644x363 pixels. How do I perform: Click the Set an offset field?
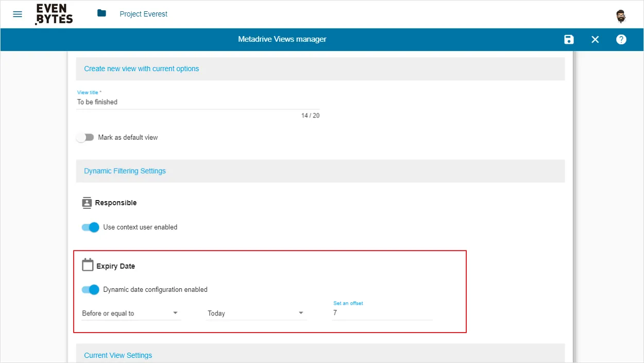click(x=382, y=313)
